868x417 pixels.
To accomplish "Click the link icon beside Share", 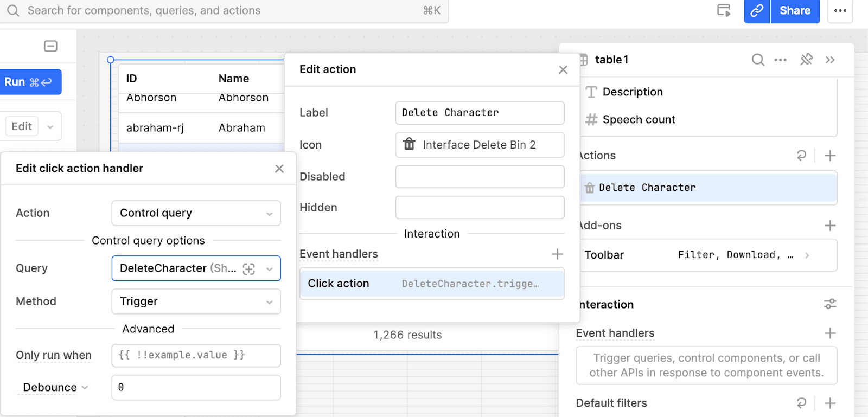I will [756, 11].
